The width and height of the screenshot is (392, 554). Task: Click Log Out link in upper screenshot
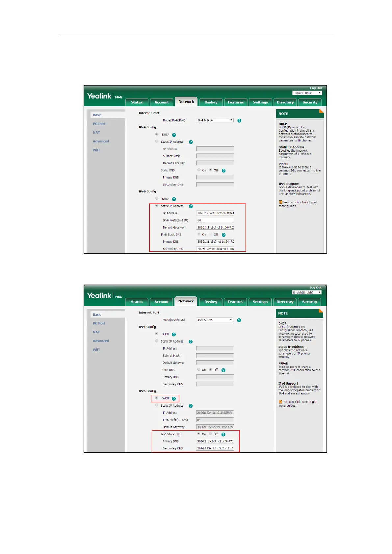316,88
